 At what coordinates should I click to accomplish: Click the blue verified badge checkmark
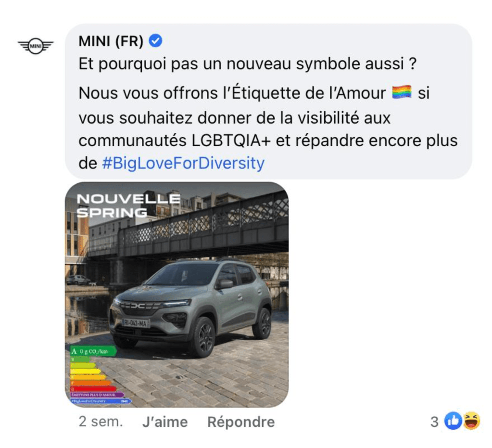click(x=155, y=41)
